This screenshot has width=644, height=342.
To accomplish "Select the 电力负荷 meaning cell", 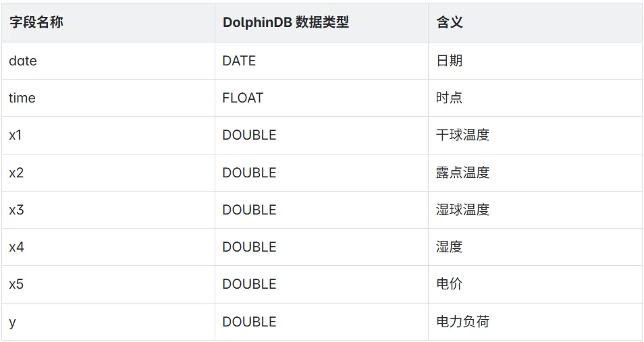I will (x=535, y=322).
